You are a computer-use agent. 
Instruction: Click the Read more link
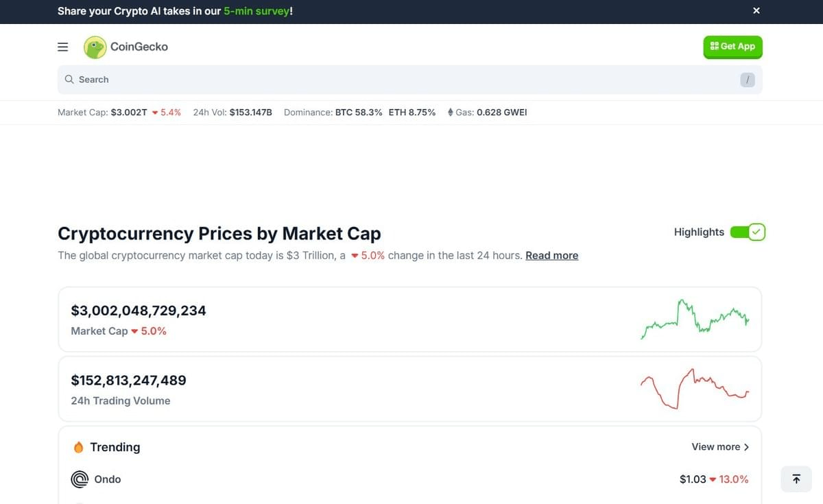tap(551, 256)
